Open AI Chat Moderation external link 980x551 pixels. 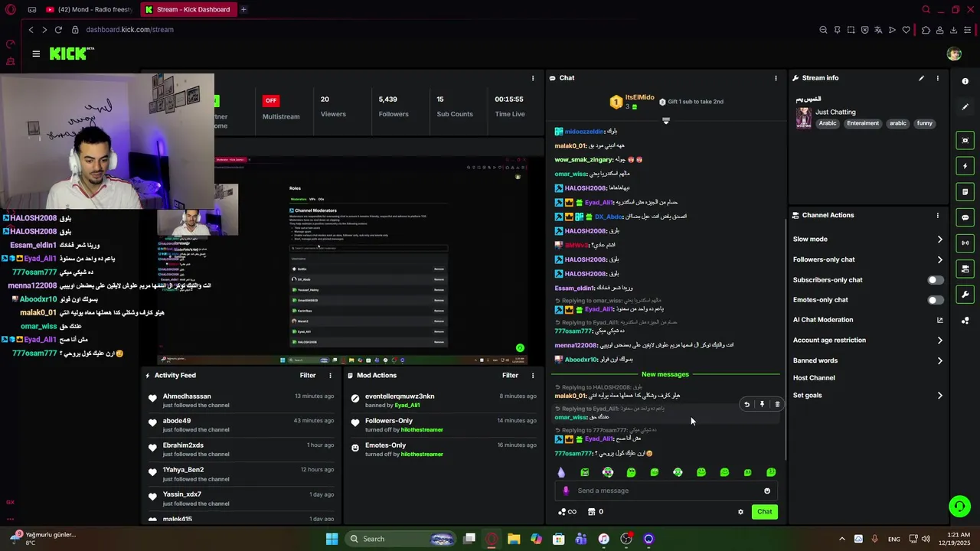click(940, 320)
